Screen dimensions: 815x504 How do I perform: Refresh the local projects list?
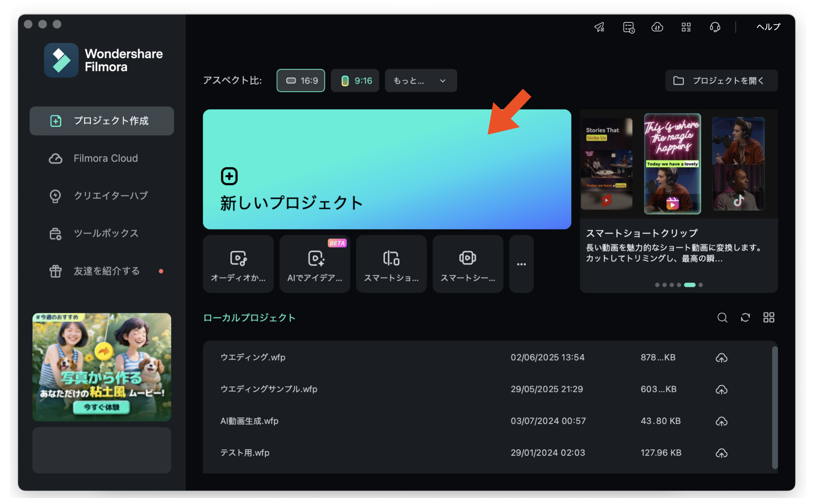click(745, 318)
